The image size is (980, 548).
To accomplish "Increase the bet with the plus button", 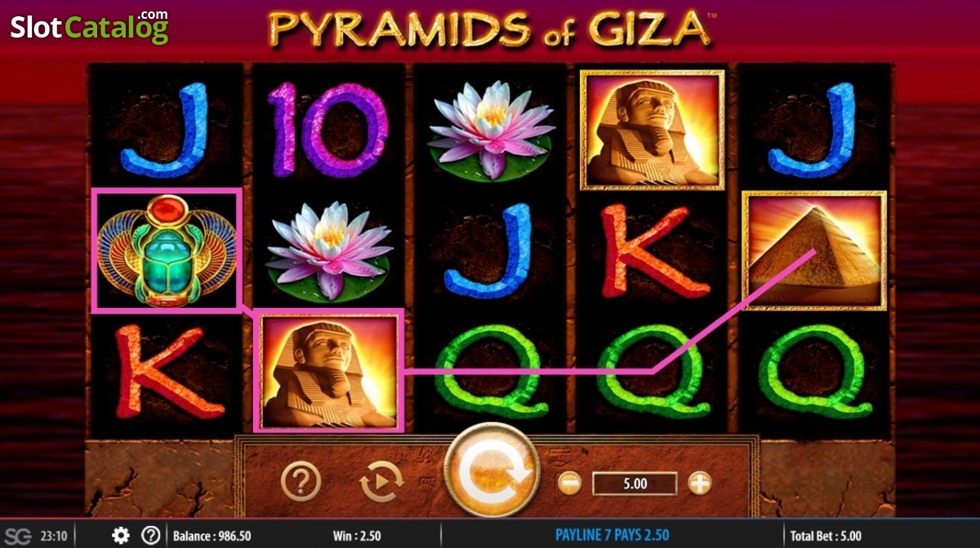I will pyautogui.click(x=700, y=483).
